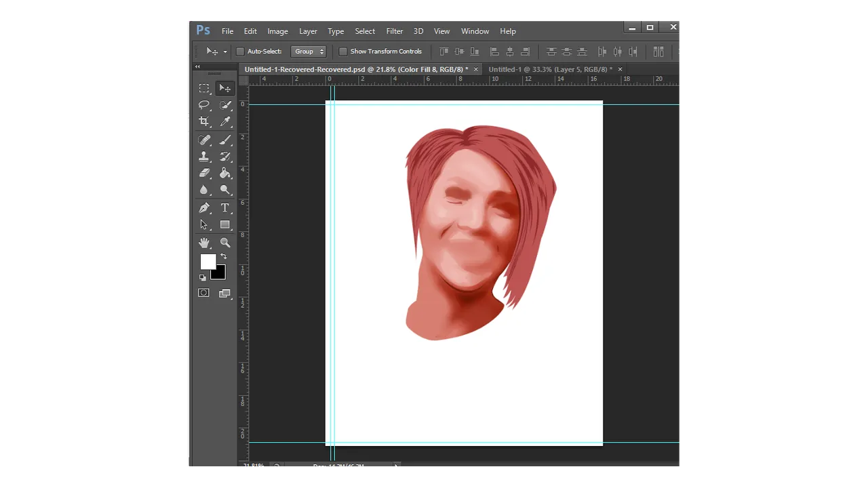
Task: Distribute bottom edges of layers
Action: tap(582, 52)
